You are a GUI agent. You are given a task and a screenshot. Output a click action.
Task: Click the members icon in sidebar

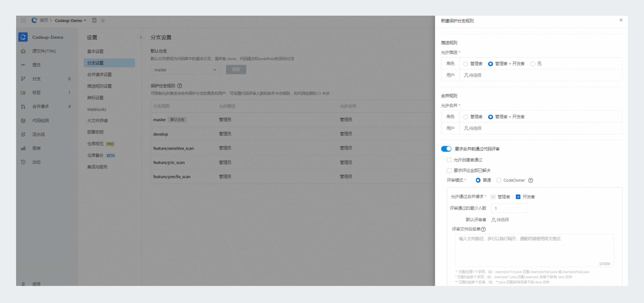tap(23, 284)
